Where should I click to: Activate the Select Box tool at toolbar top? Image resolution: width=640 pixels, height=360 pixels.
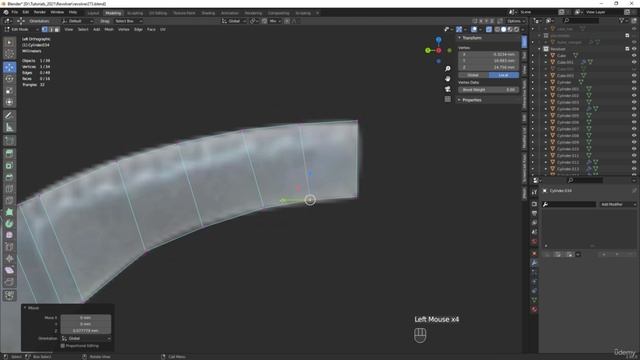click(9, 42)
